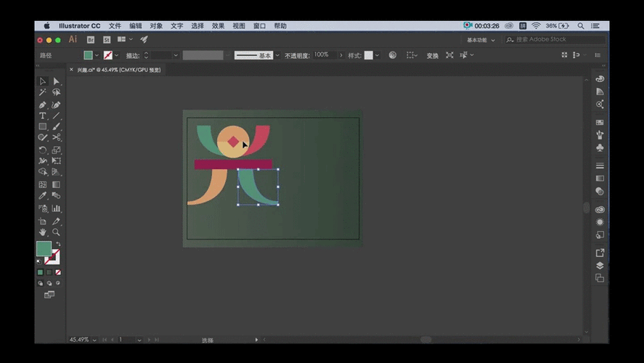Image resolution: width=644 pixels, height=363 pixels.
Task: Open the 效果 menu
Action: [x=218, y=25]
